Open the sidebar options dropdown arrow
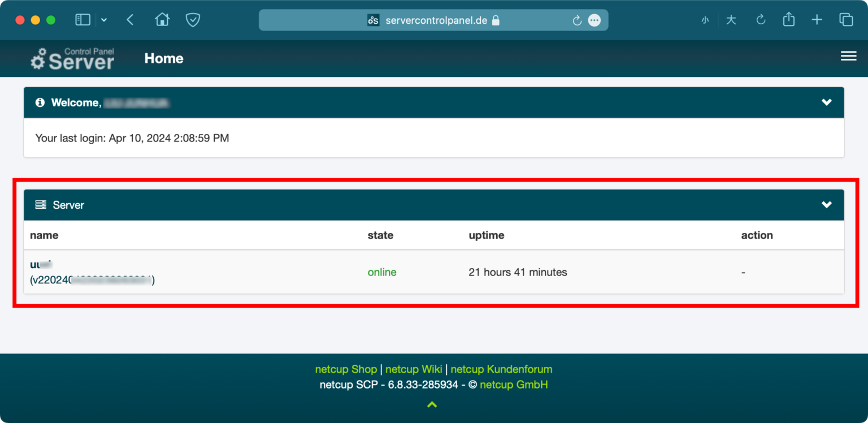This screenshot has width=868, height=423. tap(104, 20)
